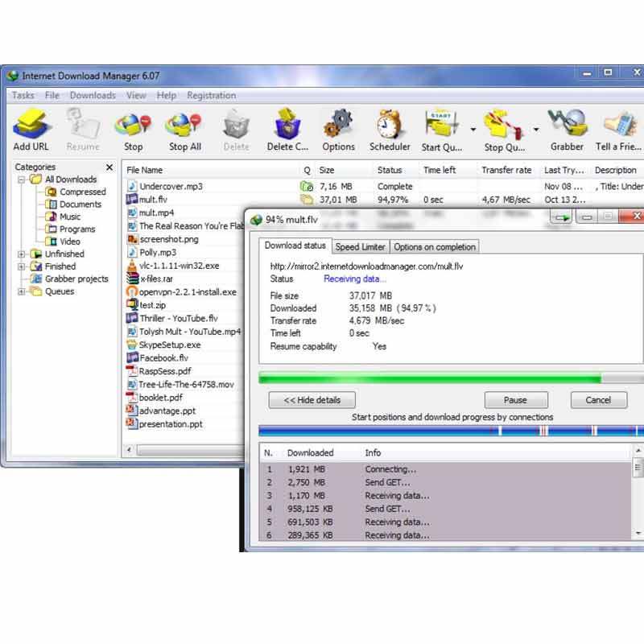The image size is (644, 644).
Task: Expand the Finished tree node
Action: tap(22, 266)
